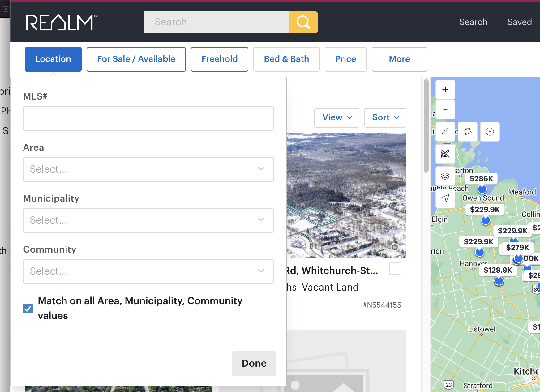This screenshot has height=392, width=540.
Task: Open the map layers control
Action: click(445, 176)
